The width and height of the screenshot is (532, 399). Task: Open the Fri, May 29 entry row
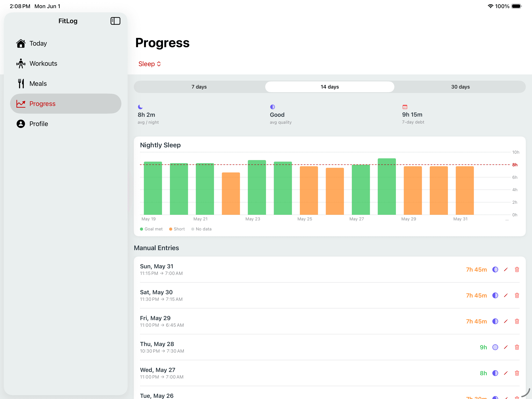coord(329,321)
